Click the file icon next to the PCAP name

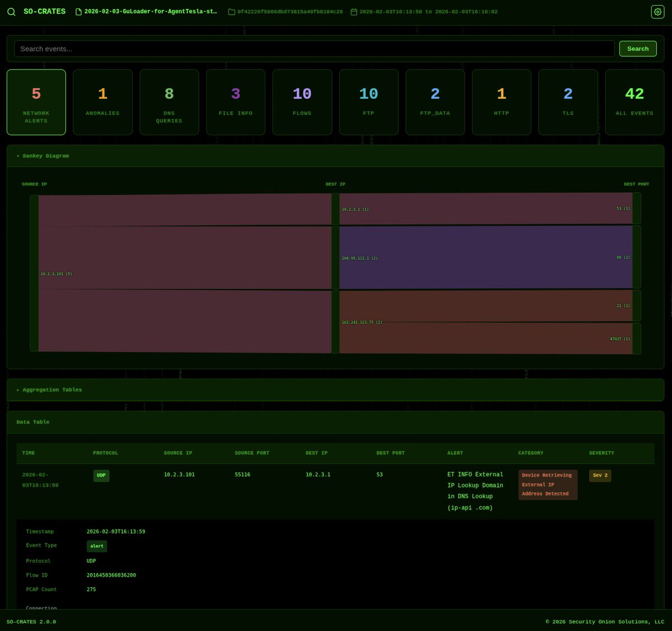tap(78, 12)
